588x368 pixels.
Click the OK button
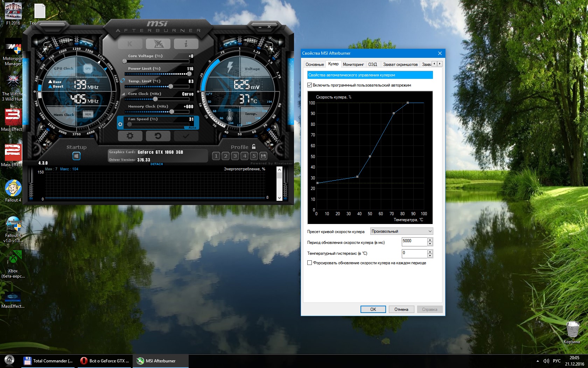click(373, 309)
